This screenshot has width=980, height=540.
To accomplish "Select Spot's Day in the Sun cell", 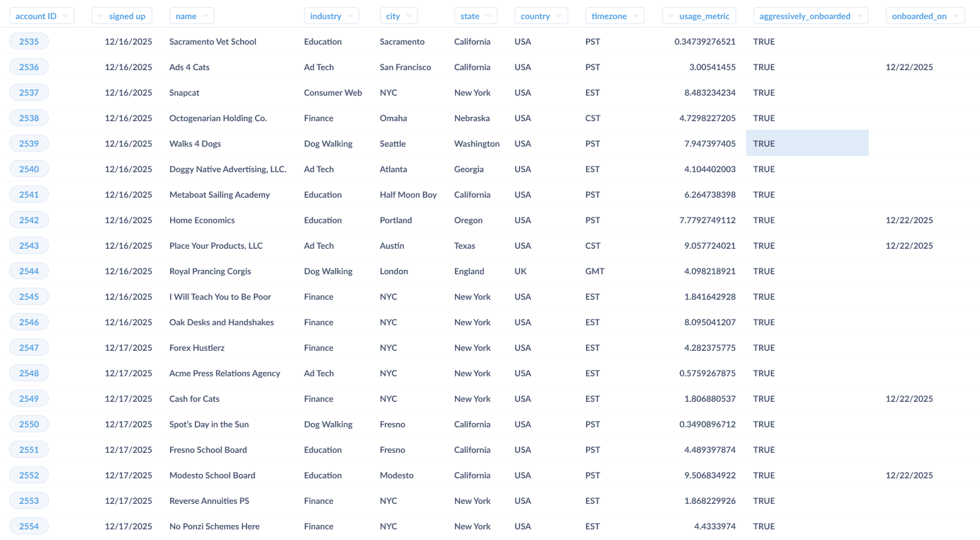I will click(x=209, y=424).
